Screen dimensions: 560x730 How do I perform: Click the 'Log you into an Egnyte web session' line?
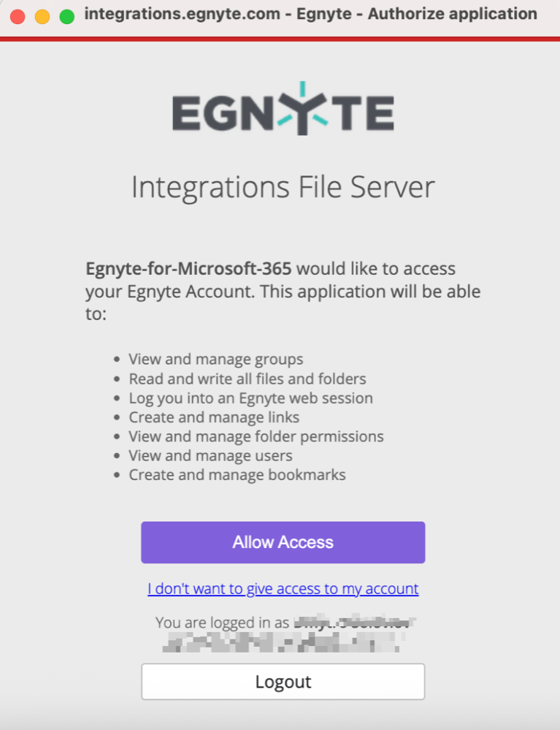[250, 398]
